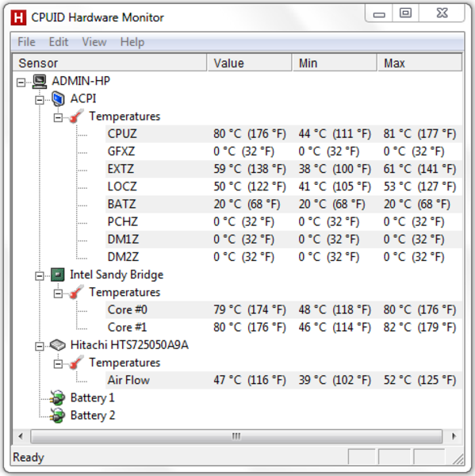This screenshot has width=475, height=476.
Task: Select the Battery 2 icon
Action: click(58, 416)
